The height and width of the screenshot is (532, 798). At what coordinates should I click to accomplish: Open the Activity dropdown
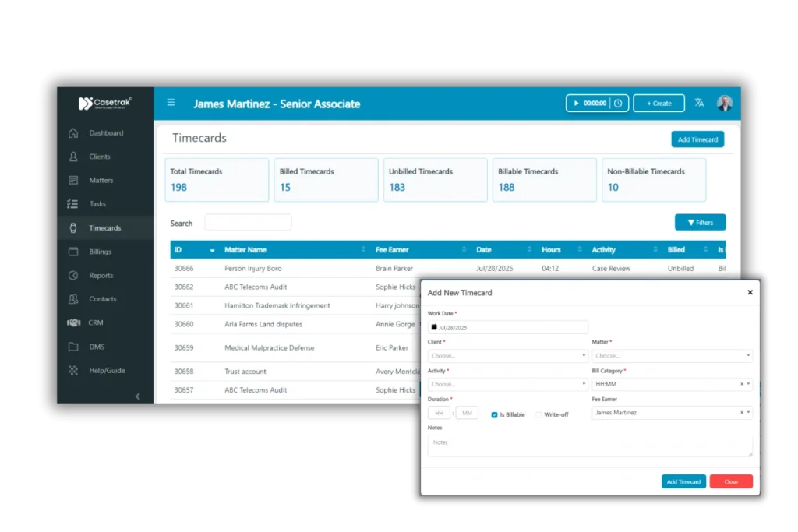pyautogui.click(x=507, y=384)
